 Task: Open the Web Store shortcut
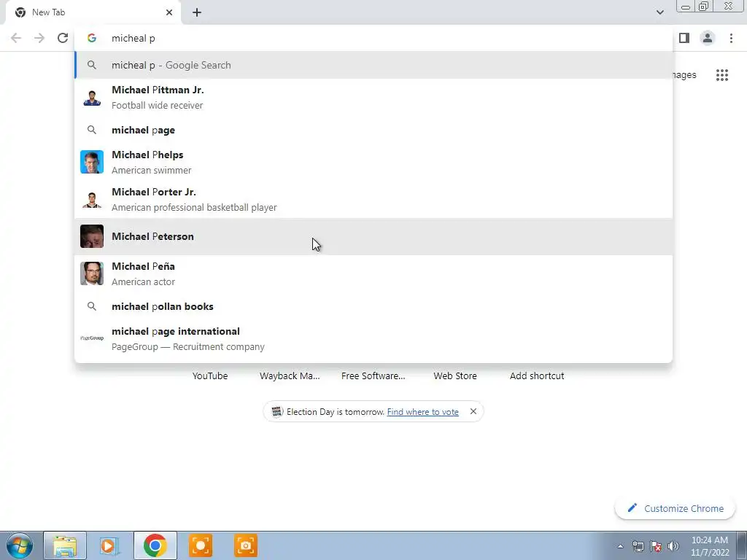pyautogui.click(x=455, y=376)
